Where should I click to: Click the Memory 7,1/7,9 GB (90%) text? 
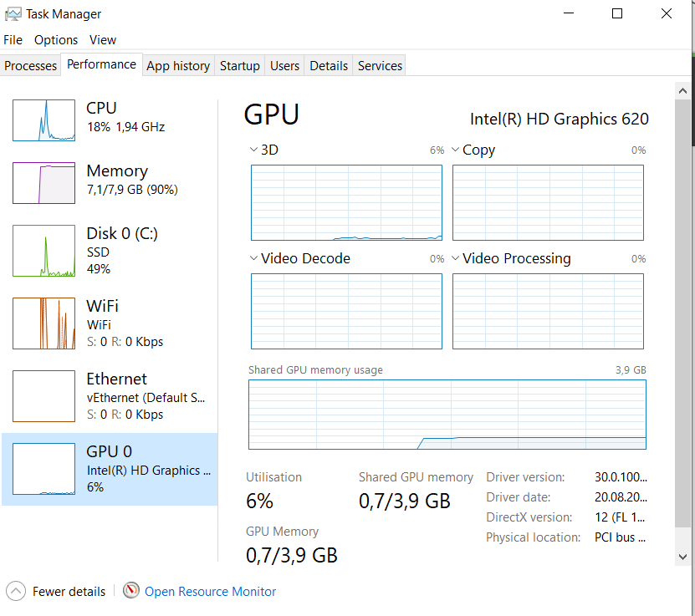132,190
